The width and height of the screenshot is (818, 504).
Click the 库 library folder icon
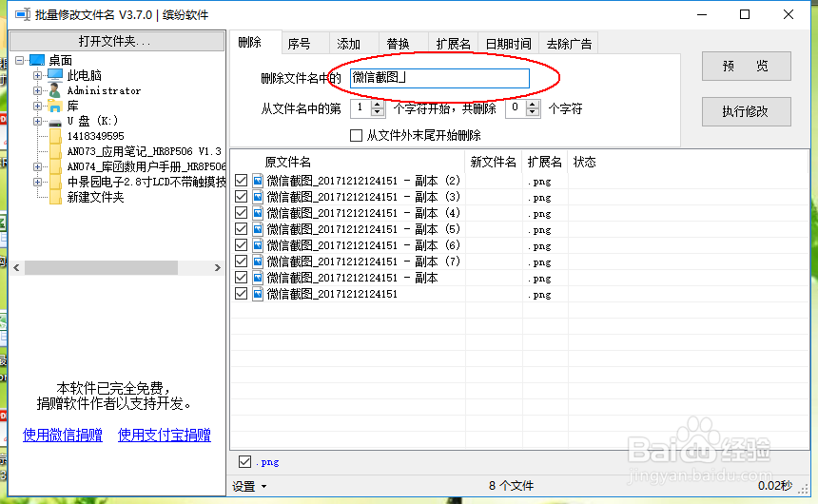click(x=55, y=106)
